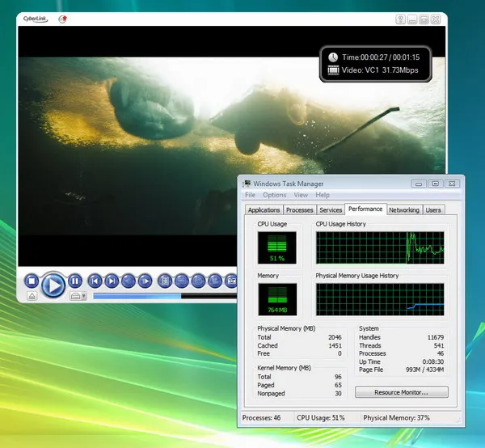Click the CPU Usage History graph
Image resolution: width=485 pixels, height=448 pixels.
[x=380, y=247]
